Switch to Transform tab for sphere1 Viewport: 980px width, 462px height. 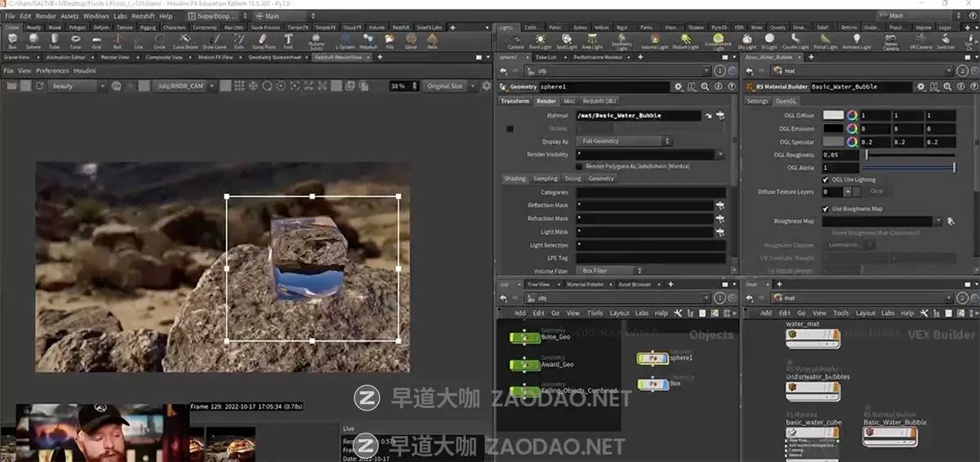coord(514,101)
